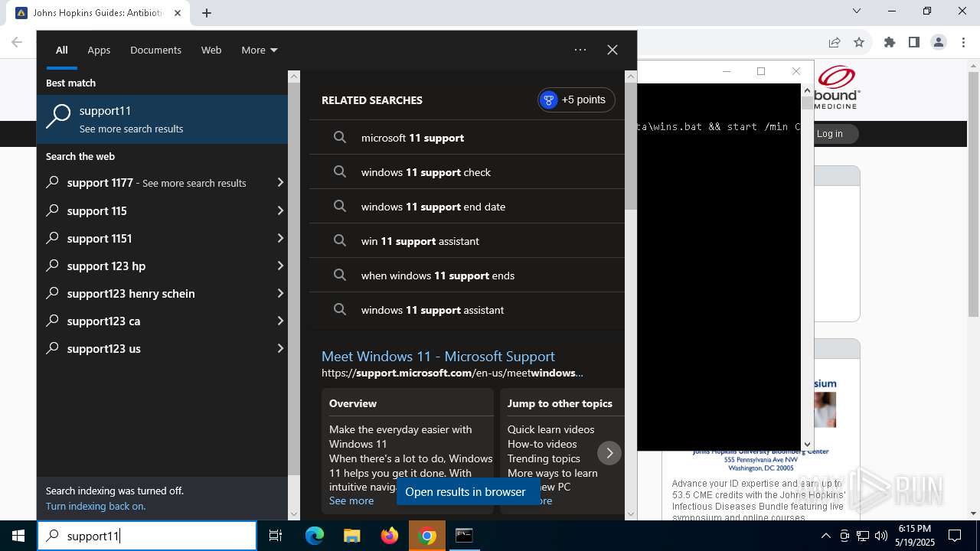
Task: Expand the support123 ca suggestion arrow
Action: coord(280,321)
